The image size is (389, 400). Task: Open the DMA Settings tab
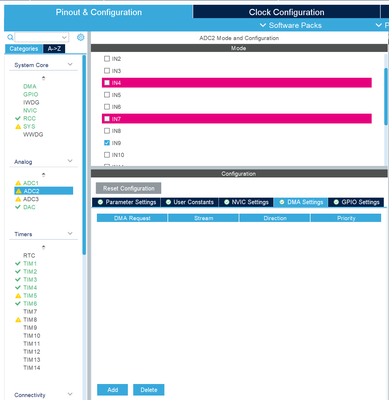[301, 202]
